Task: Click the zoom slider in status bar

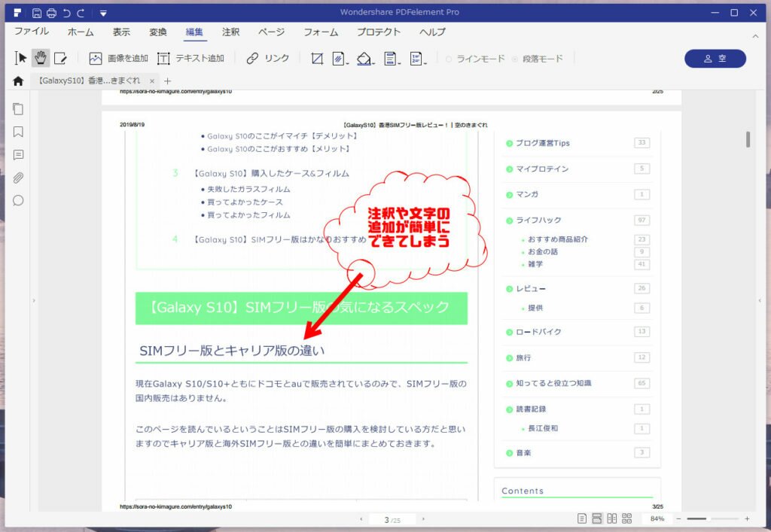Action: [x=712, y=518]
